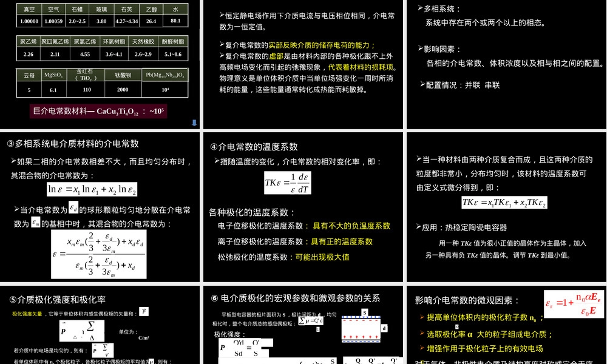Select the 金红石 (TiO2) table cell
Screen dimensions: 607x364
(86, 75)
